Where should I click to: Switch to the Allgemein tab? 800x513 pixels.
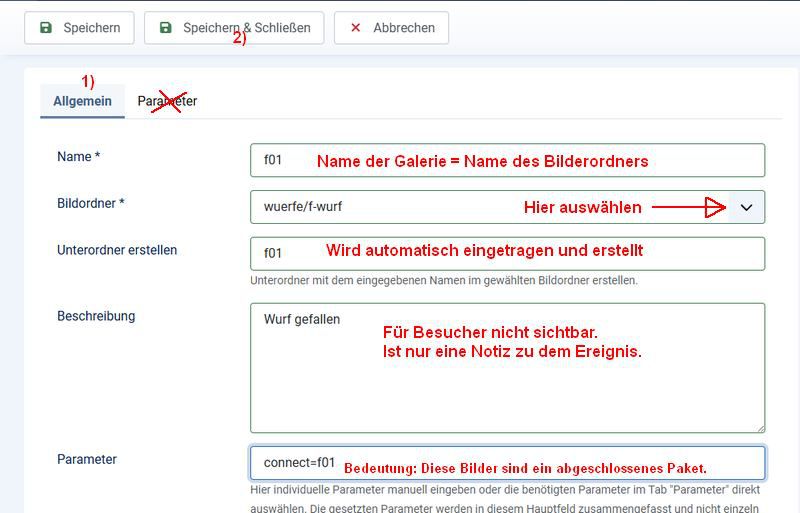click(82, 101)
